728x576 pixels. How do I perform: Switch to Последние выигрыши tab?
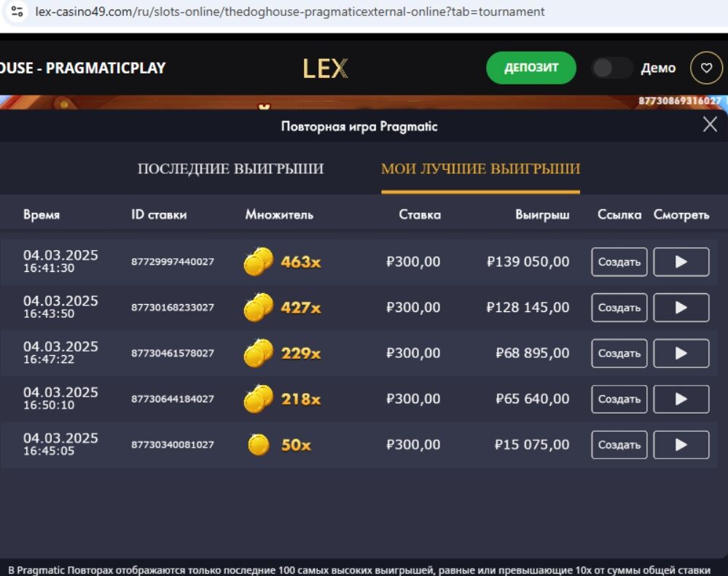(230, 169)
